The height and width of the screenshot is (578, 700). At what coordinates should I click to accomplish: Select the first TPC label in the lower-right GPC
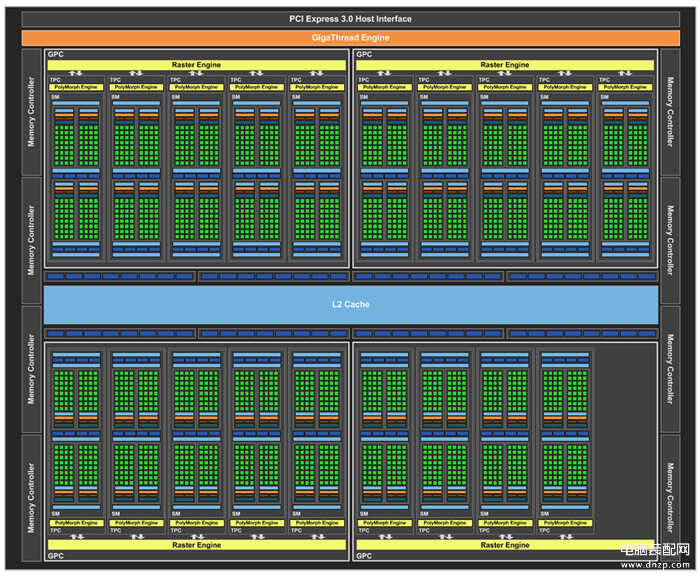(x=364, y=530)
